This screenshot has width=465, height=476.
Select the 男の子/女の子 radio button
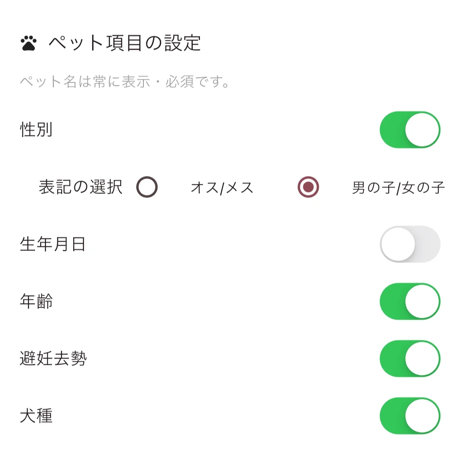[x=308, y=187]
